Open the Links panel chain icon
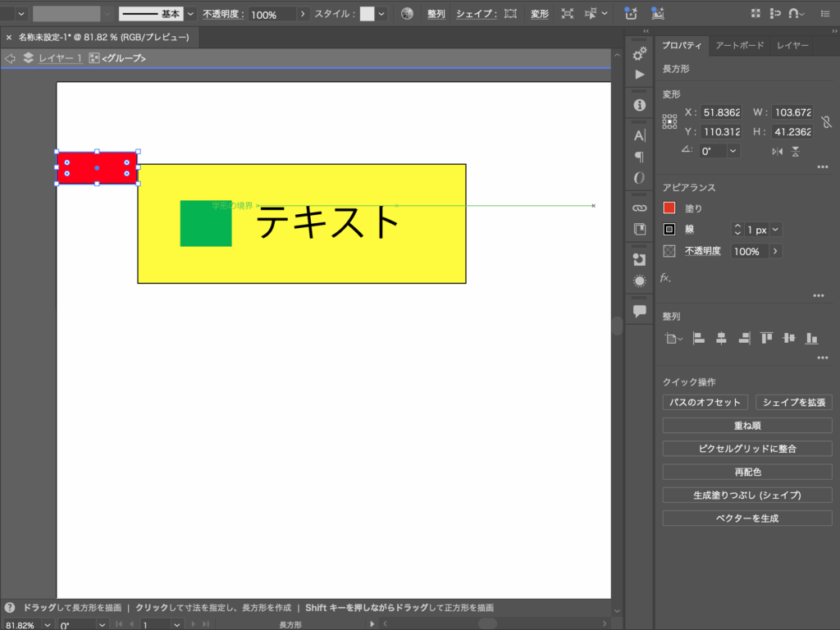This screenshot has height=630, width=840. tap(640, 208)
